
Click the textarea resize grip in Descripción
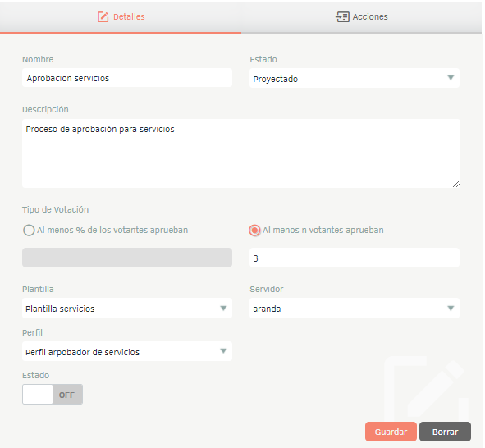coord(456,184)
